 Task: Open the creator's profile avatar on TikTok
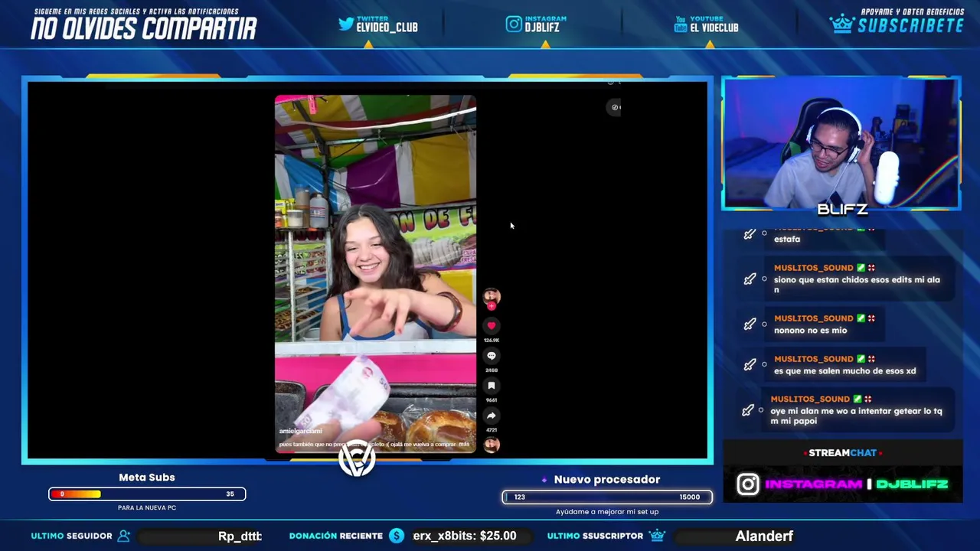click(492, 295)
